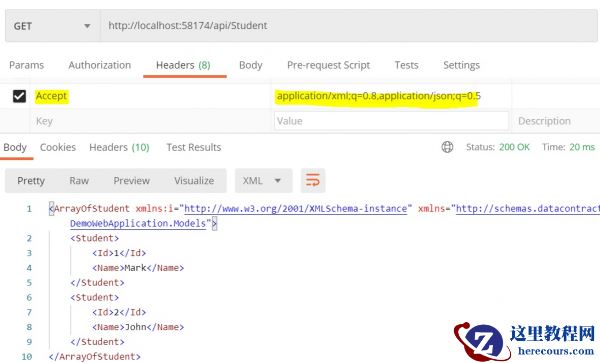Toggle the wrap lines icon
Viewport: 600px width, 363px height.
pyautogui.click(x=313, y=181)
